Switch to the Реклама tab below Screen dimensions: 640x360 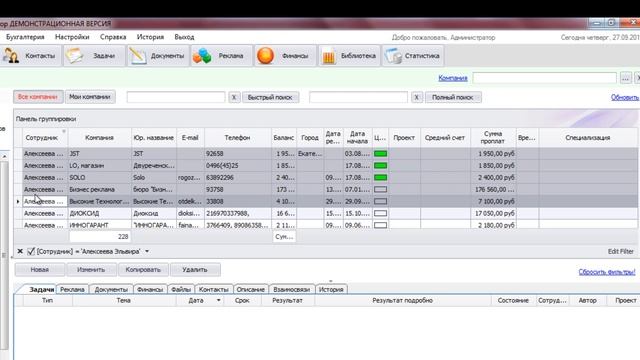(72, 289)
